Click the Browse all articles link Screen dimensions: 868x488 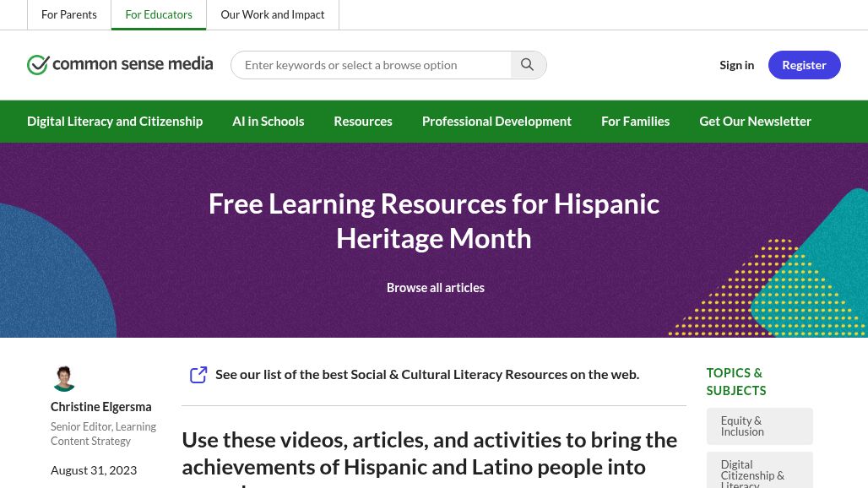point(435,287)
